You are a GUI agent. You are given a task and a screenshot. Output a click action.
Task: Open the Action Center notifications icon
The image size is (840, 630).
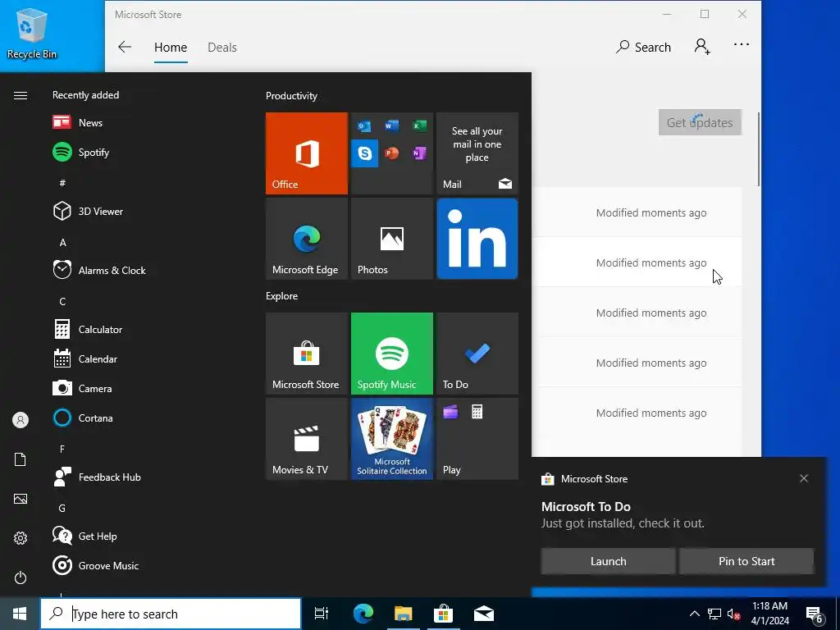point(815,614)
